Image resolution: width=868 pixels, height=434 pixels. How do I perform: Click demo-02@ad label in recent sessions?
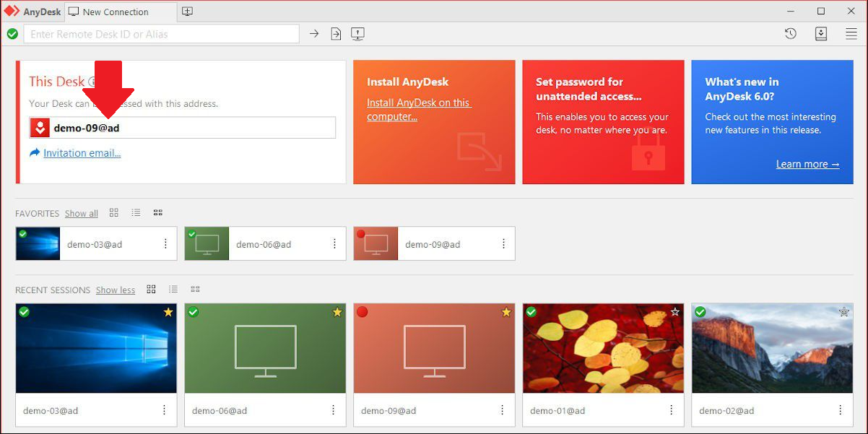726,411
